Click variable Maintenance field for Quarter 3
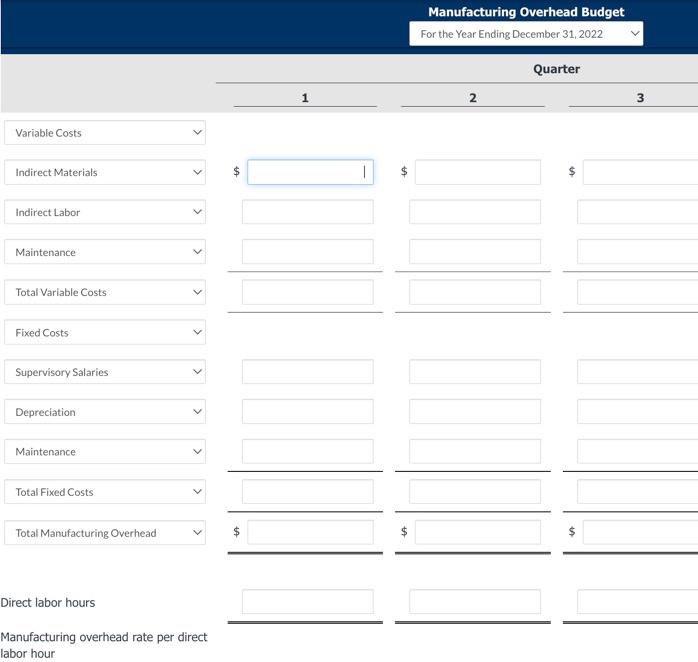Viewport: 698px width, 662px height. click(638, 252)
